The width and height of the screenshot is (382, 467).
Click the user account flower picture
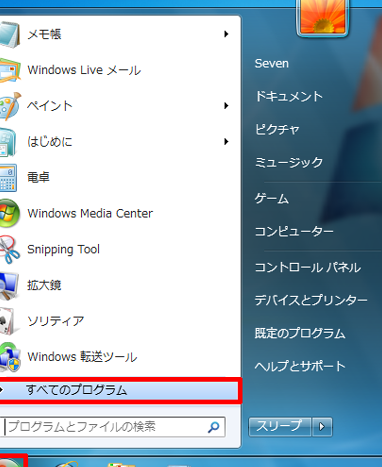(x=322, y=17)
